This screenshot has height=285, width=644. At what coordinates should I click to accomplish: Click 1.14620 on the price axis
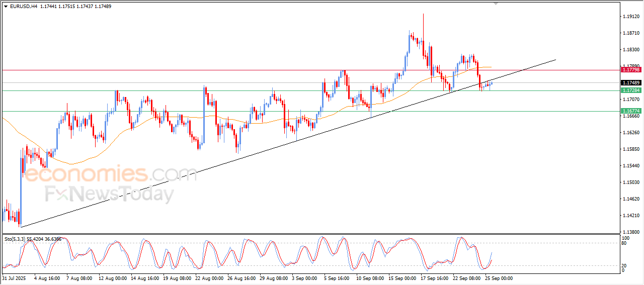[x=631, y=199]
